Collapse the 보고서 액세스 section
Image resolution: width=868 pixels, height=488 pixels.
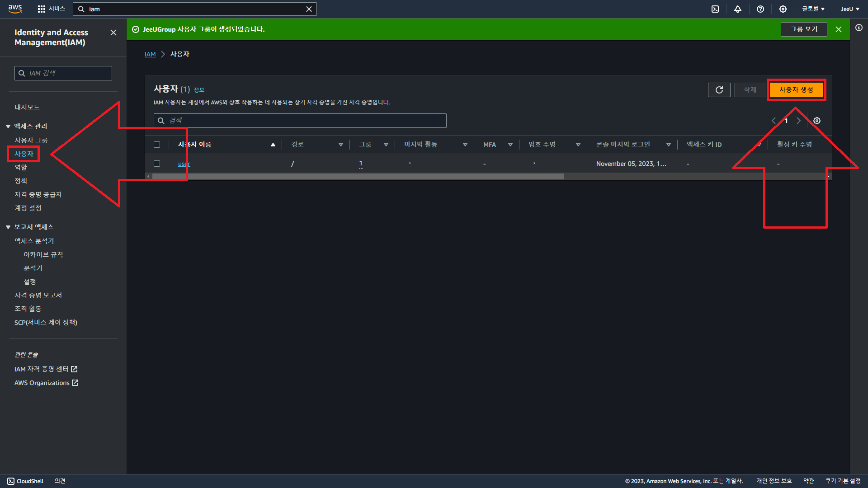[x=8, y=227]
